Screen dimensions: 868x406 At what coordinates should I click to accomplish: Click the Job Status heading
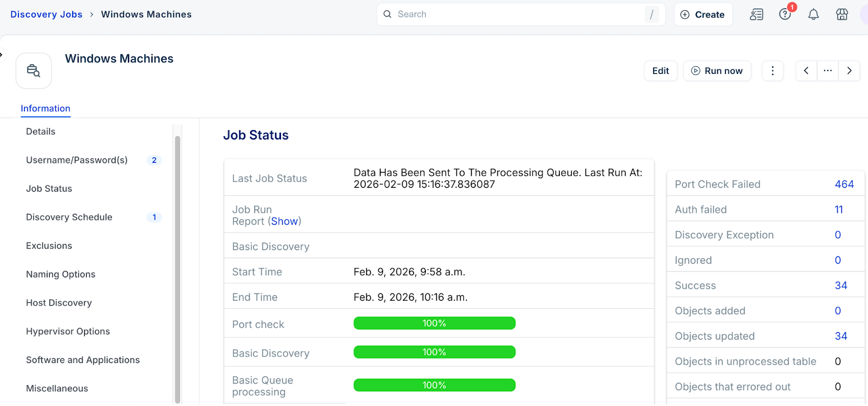[256, 135]
